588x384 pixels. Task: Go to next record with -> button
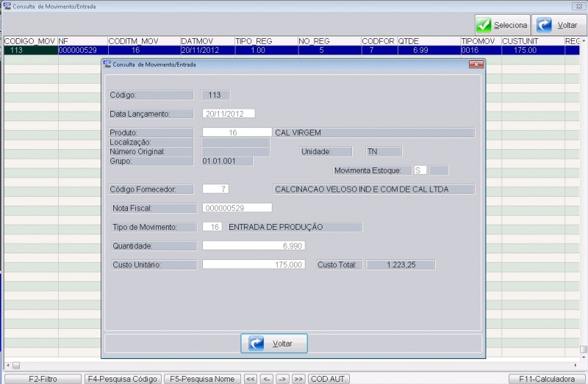coord(282,379)
